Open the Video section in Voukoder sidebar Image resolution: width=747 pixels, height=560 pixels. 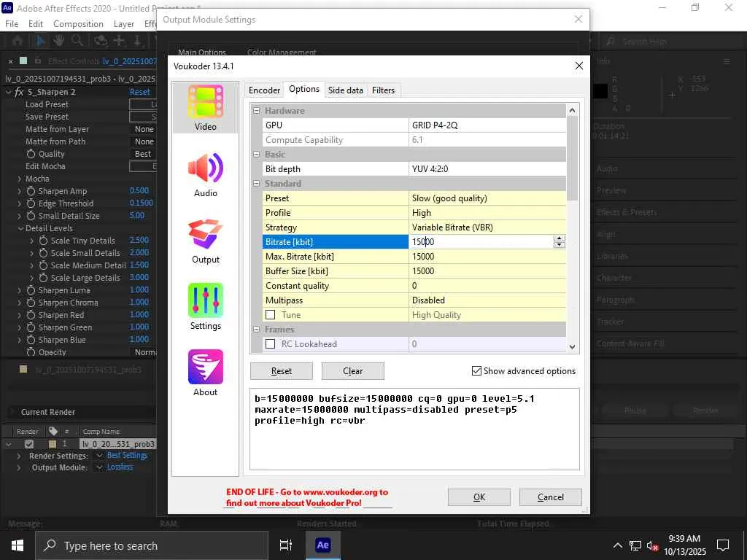[205, 108]
